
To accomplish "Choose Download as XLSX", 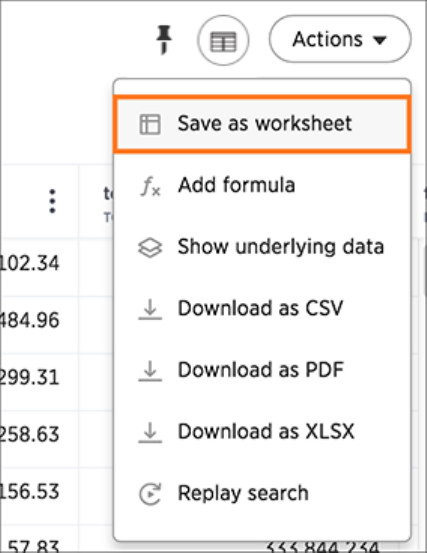I will 262,431.
